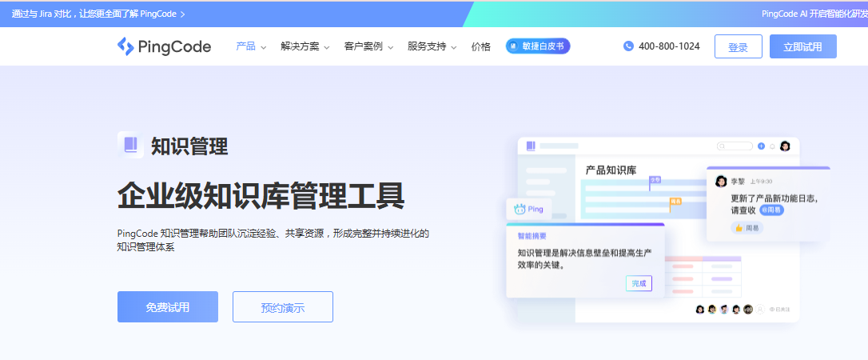Click the 企业级知识库管理工具 headline

point(261,195)
